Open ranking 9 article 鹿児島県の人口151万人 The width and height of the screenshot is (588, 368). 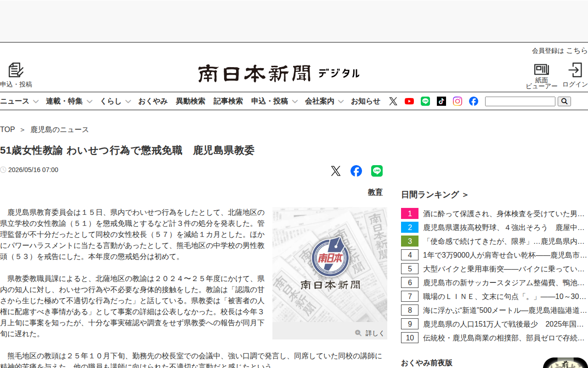[x=503, y=324]
